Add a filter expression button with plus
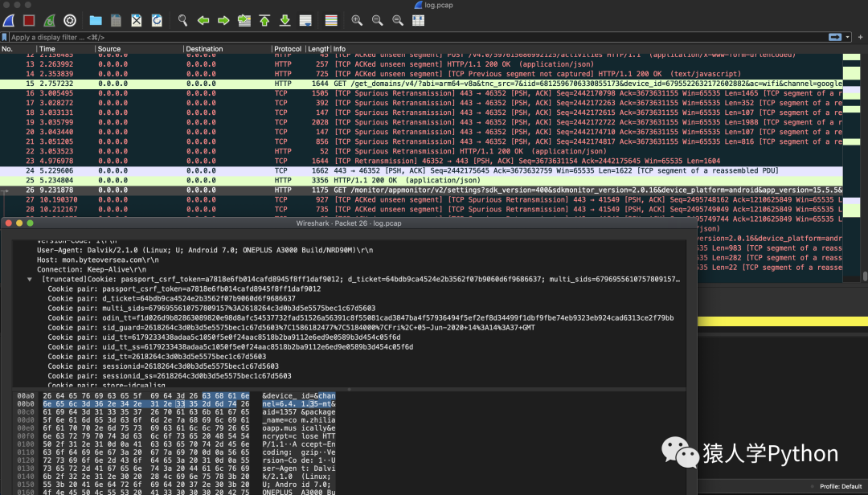The width and height of the screenshot is (868, 495). (x=860, y=37)
